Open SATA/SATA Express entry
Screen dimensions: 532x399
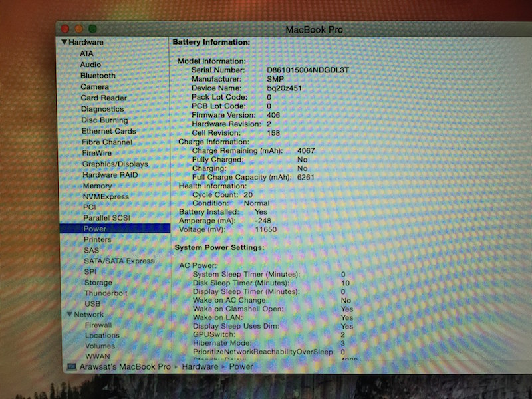tap(120, 261)
